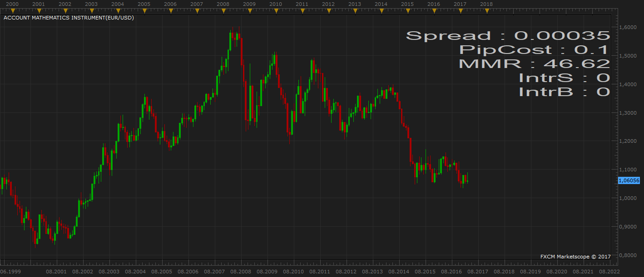This screenshot has width=644, height=277.
Task: Click the MMR : 46.62 label
Action: click(534, 64)
